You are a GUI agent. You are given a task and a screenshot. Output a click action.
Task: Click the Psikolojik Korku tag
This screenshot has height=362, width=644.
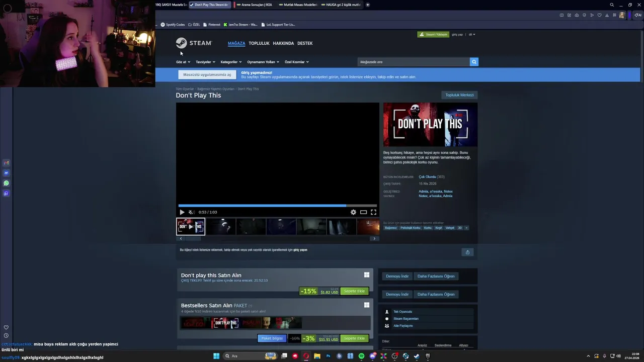(x=410, y=228)
